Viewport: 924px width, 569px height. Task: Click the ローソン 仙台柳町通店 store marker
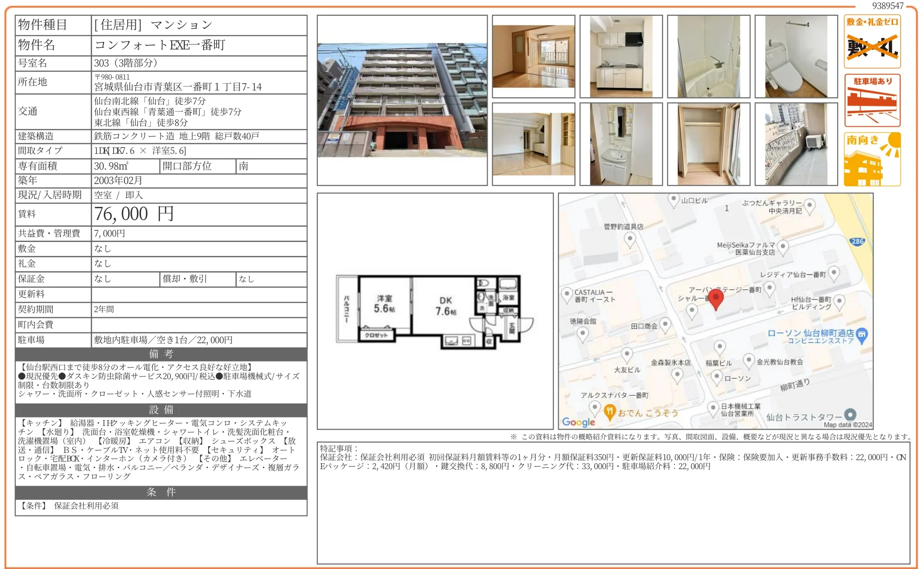(862, 336)
